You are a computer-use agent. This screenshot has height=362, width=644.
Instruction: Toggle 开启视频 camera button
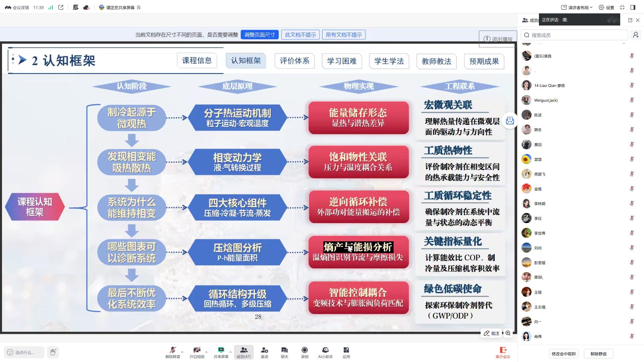197,352
